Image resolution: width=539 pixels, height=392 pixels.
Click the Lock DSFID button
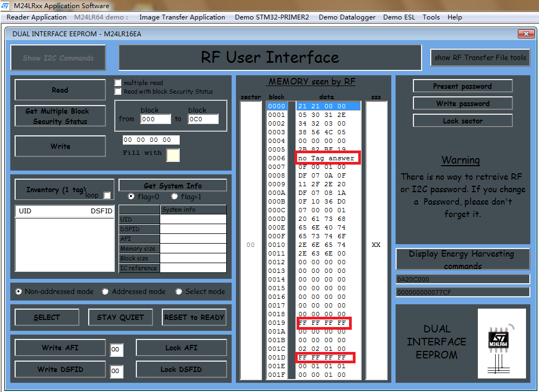coord(181,369)
